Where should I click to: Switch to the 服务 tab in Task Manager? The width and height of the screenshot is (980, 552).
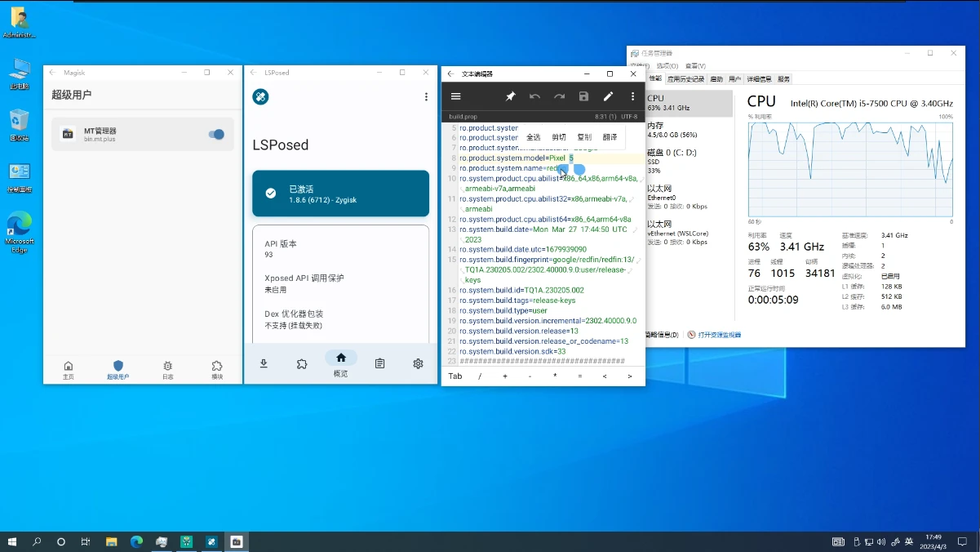783,79
